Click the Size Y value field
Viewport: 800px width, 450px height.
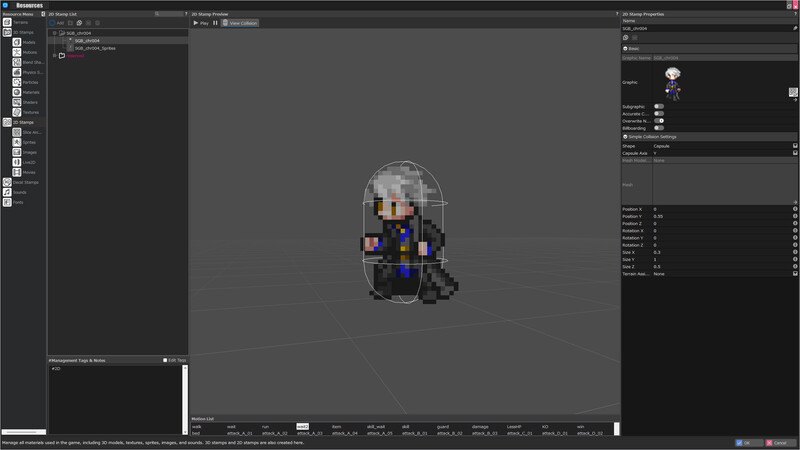click(722, 260)
